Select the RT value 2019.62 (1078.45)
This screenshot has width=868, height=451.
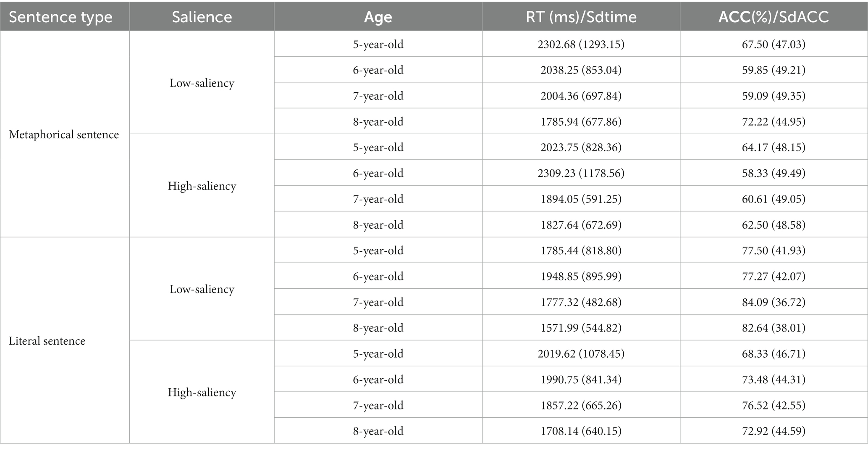(581, 353)
